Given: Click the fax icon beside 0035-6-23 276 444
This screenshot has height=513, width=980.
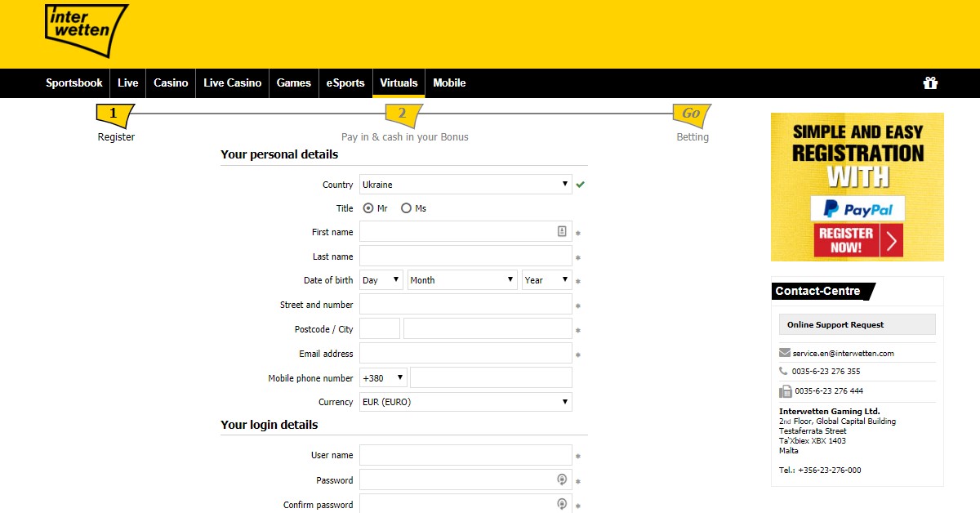Looking at the screenshot, I should [x=785, y=390].
